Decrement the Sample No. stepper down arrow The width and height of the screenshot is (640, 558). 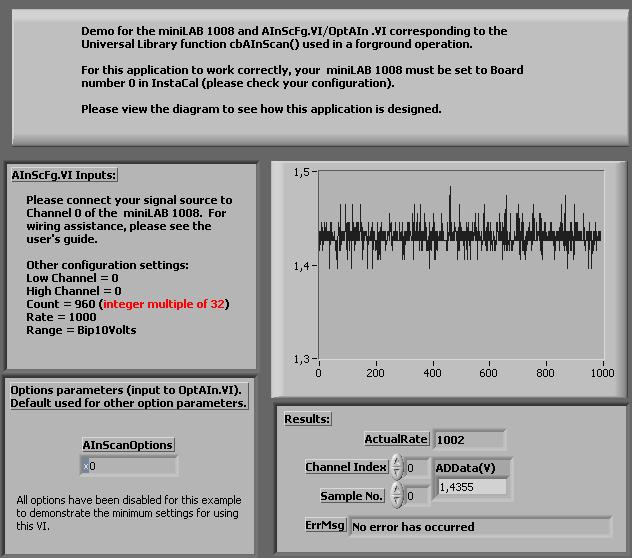(396, 500)
